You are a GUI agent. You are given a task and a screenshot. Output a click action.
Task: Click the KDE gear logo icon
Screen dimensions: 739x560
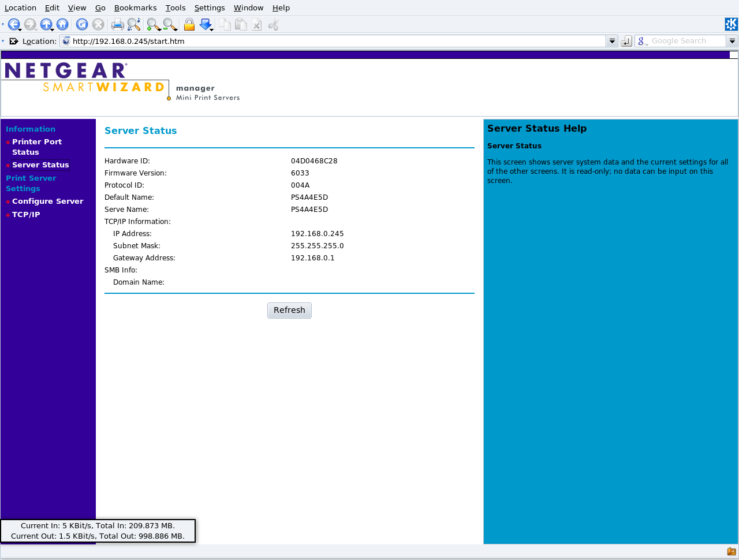pos(731,24)
